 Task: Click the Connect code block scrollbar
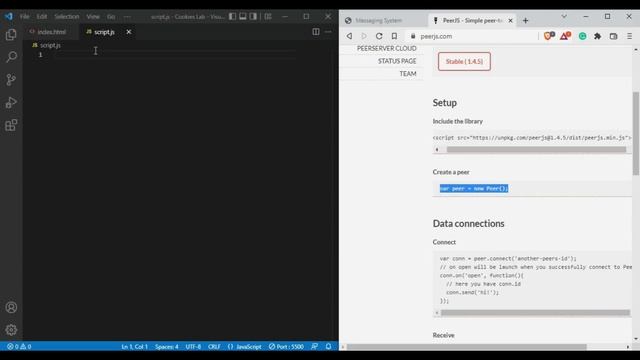(535, 313)
